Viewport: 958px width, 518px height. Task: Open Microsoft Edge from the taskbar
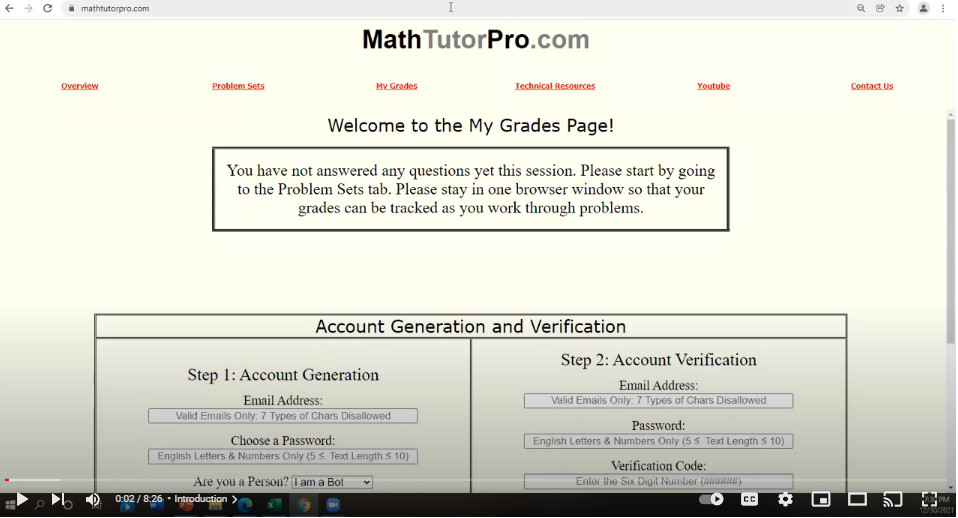pos(245,505)
